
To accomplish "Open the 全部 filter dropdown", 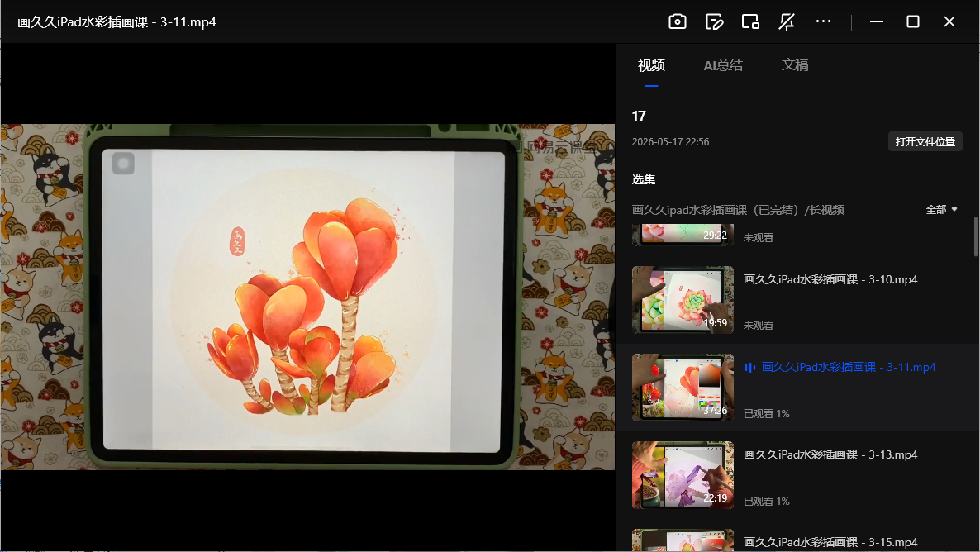I will [x=941, y=209].
